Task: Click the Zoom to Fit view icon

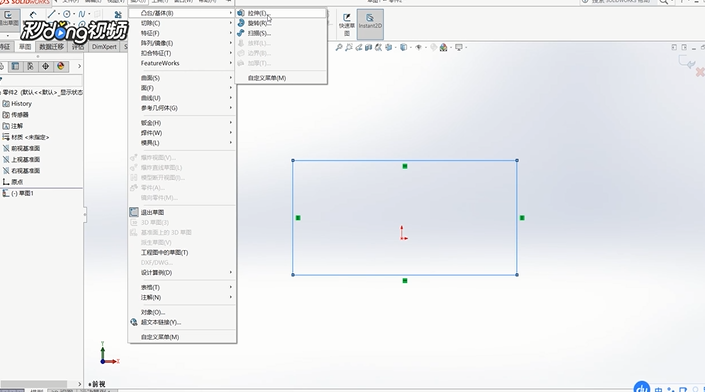Action: coord(339,47)
